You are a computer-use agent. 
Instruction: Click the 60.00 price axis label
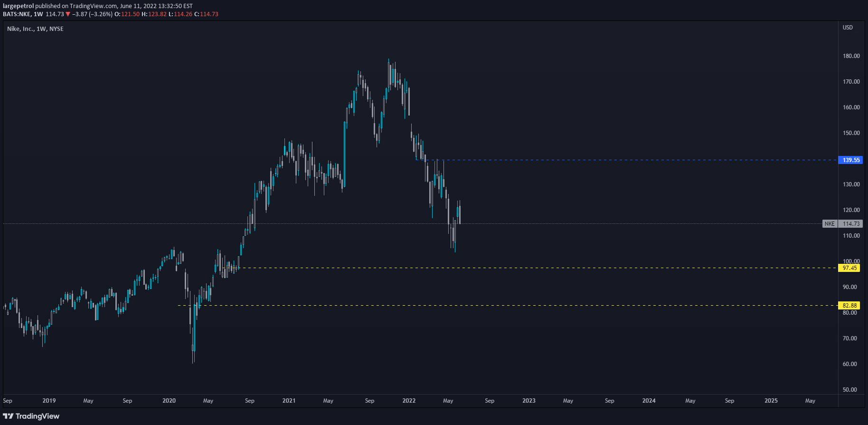tap(850, 364)
